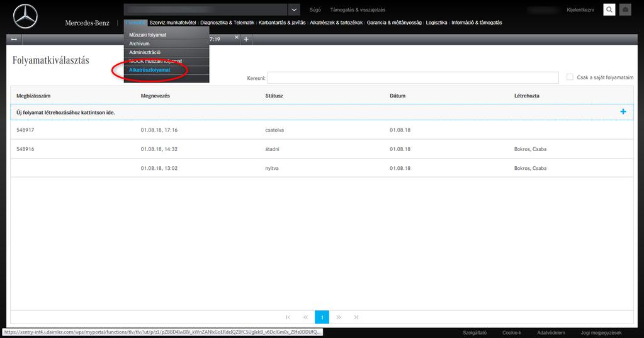The image size is (644, 338).
Task: Sort by the Dátum column header
Action: click(398, 96)
